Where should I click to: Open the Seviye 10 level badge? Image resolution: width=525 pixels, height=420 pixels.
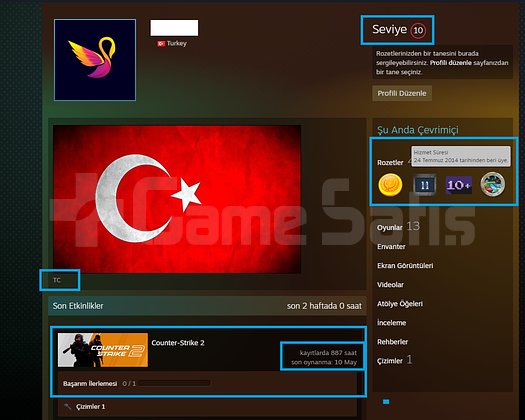pos(398,30)
